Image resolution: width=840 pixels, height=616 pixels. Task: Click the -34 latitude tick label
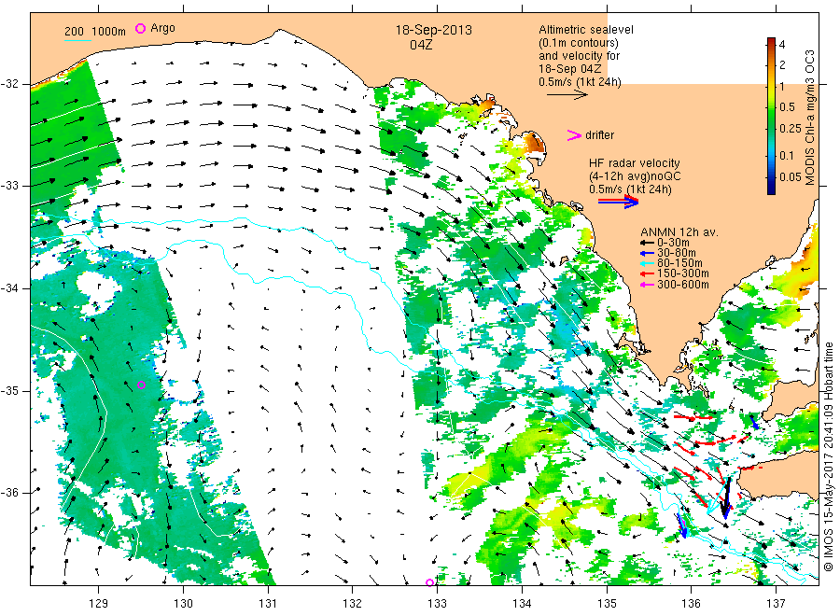pos(9,288)
